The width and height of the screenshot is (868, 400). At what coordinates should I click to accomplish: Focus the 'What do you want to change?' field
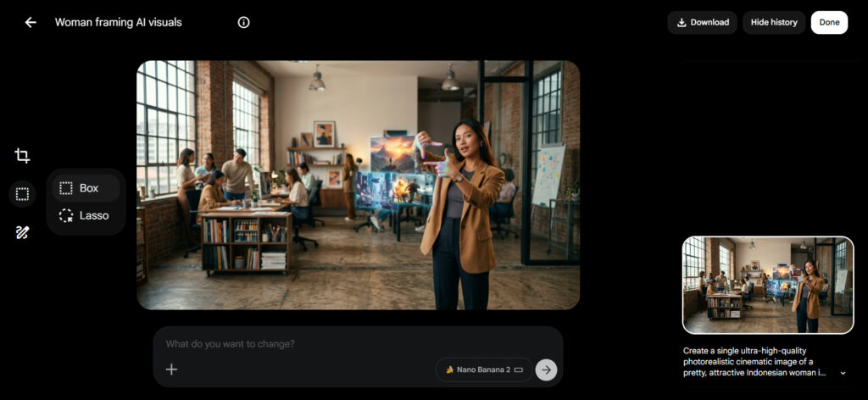click(358, 344)
